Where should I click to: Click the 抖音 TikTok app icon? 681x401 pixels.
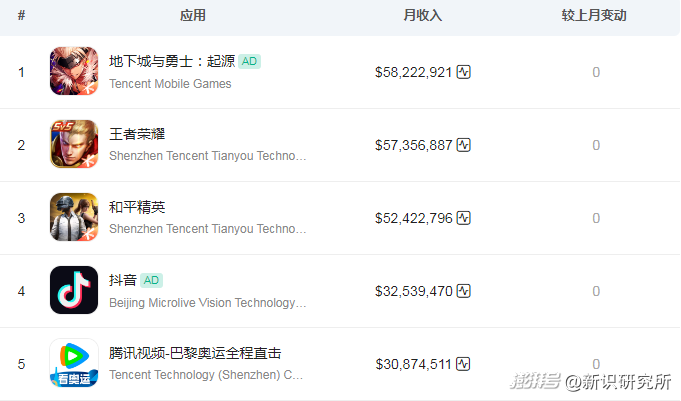pyautogui.click(x=74, y=291)
